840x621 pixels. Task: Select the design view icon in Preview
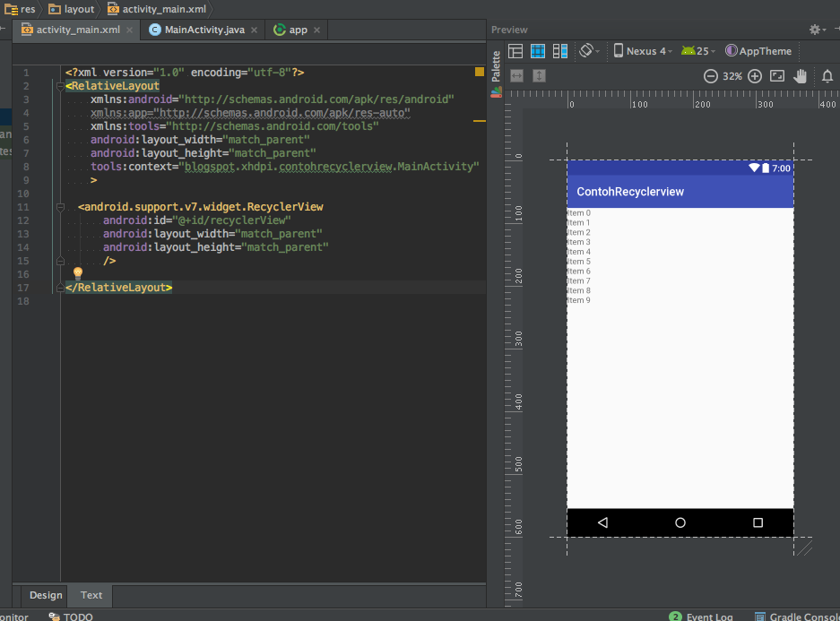coord(515,51)
